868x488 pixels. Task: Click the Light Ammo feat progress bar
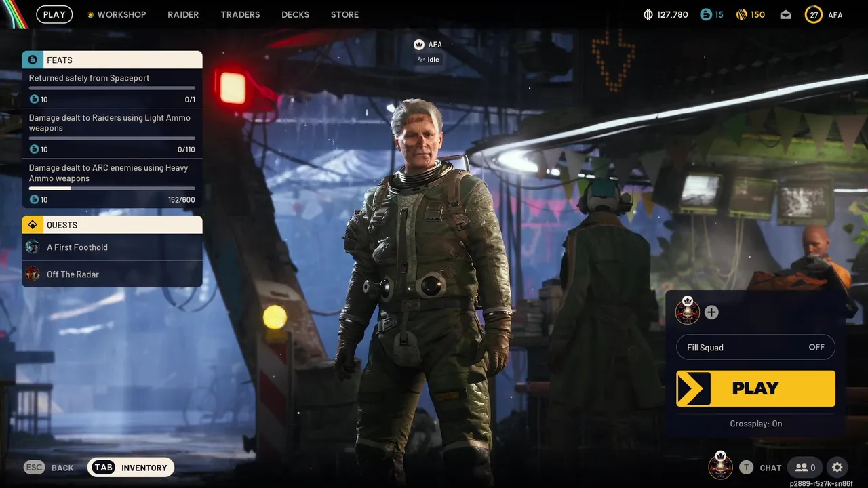pos(112,138)
